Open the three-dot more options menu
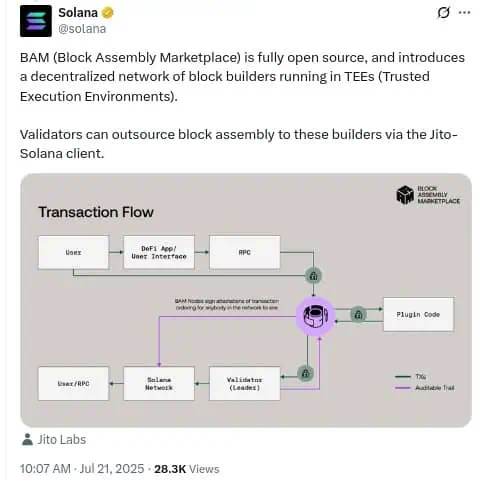The width and height of the screenshot is (478, 480). tap(464, 13)
